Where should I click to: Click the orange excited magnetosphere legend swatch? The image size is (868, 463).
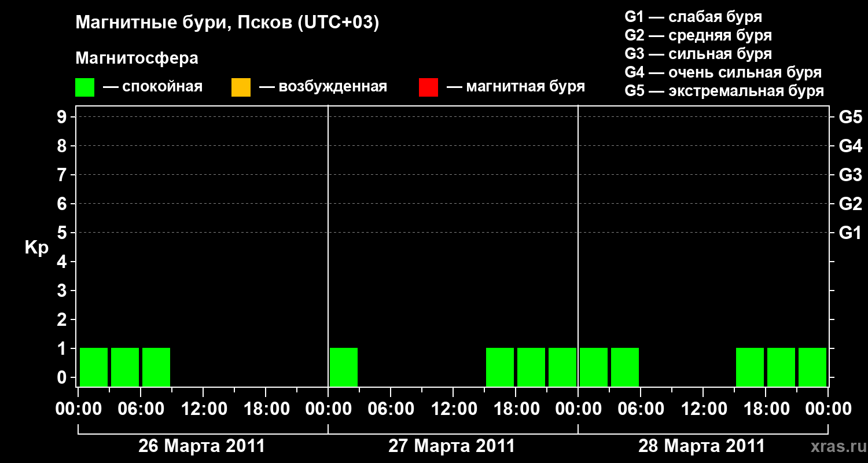click(x=241, y=87)
